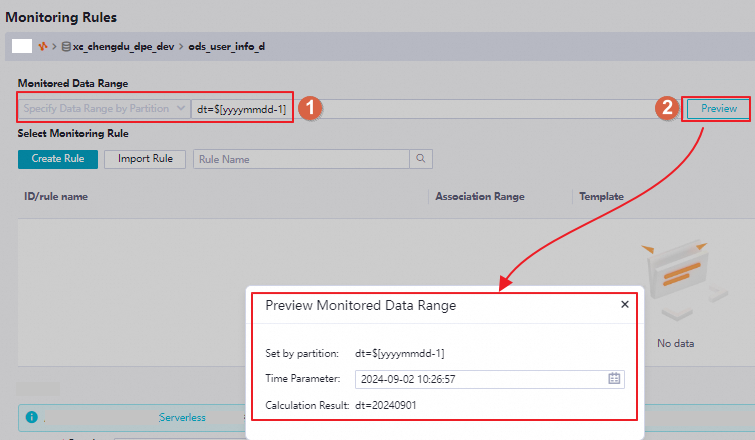Click Calculation Result dt=20240901 value
Screen dimensions: 755x440
tap(386, 405)
